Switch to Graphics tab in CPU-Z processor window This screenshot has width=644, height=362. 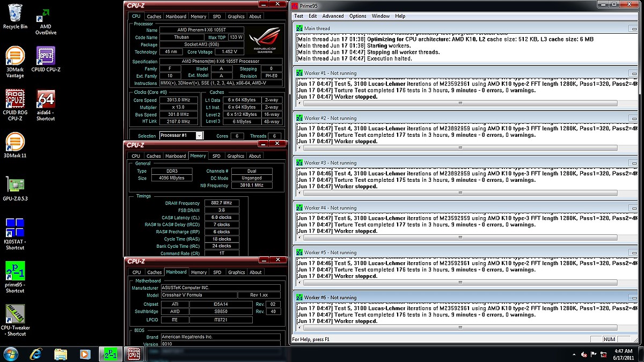pos(236,17)
